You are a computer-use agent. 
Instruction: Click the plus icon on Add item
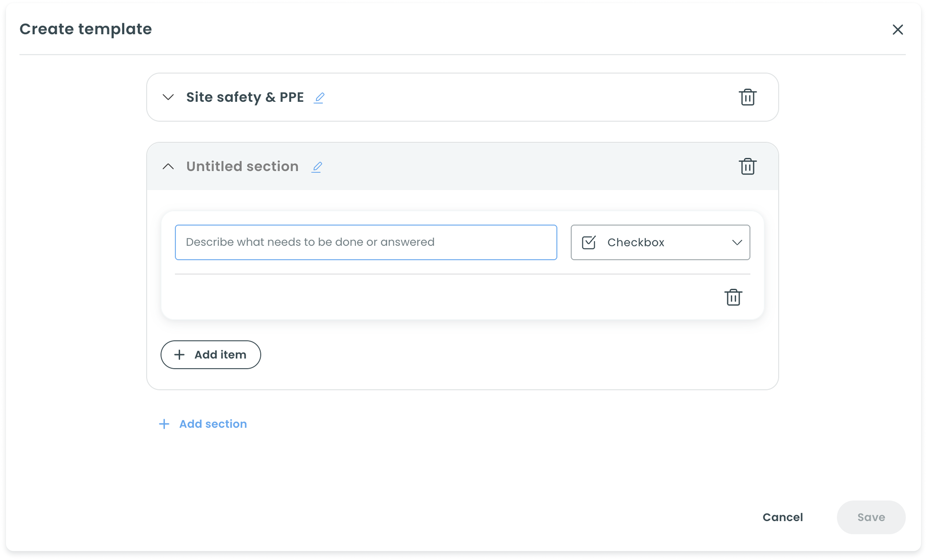click(x=179, y=355)
